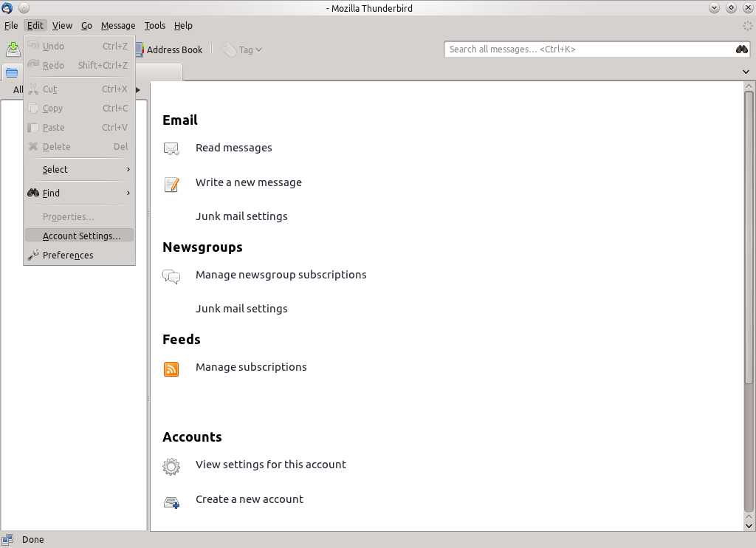Viewport: 756px width, 548px height.
Task: Click the Redo entry in Edit menu
Action: click(x=80, y=65)
